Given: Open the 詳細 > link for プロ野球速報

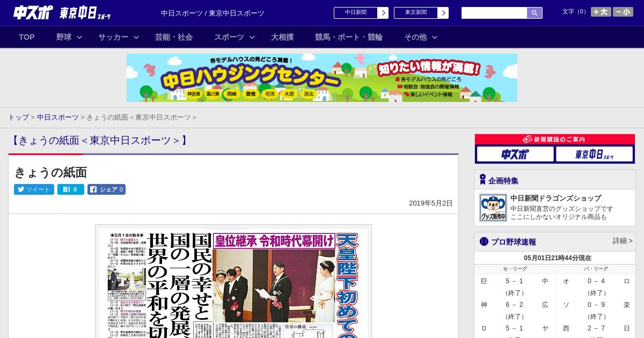Looking at the screenshot, I should [x=623, y=241].
